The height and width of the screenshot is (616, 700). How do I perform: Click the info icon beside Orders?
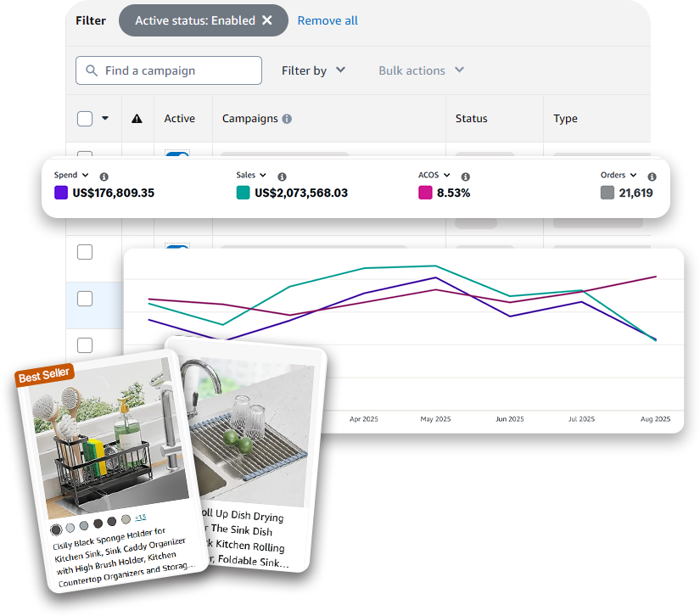[x=652, y=176]
